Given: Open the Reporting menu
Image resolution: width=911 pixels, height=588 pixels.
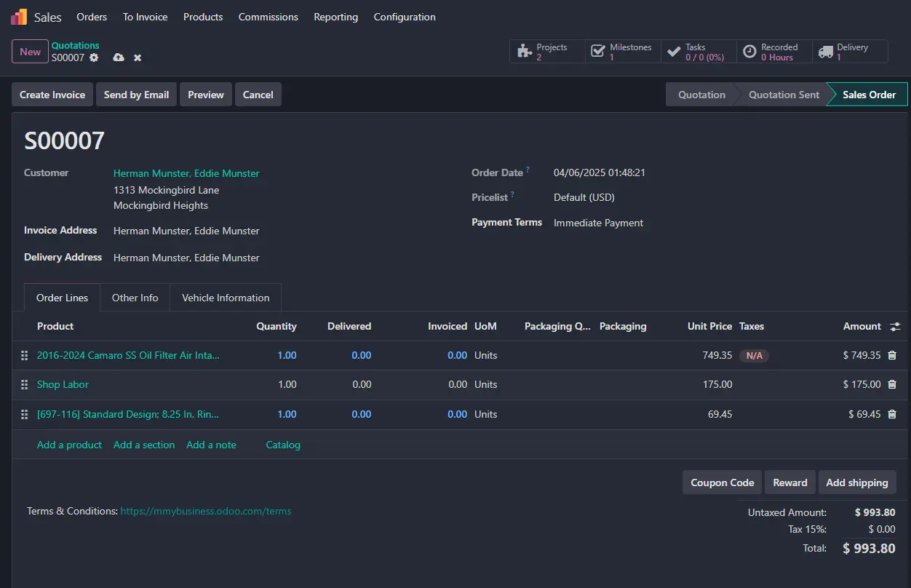Looking at the screenshot, I should click(335, 17).
